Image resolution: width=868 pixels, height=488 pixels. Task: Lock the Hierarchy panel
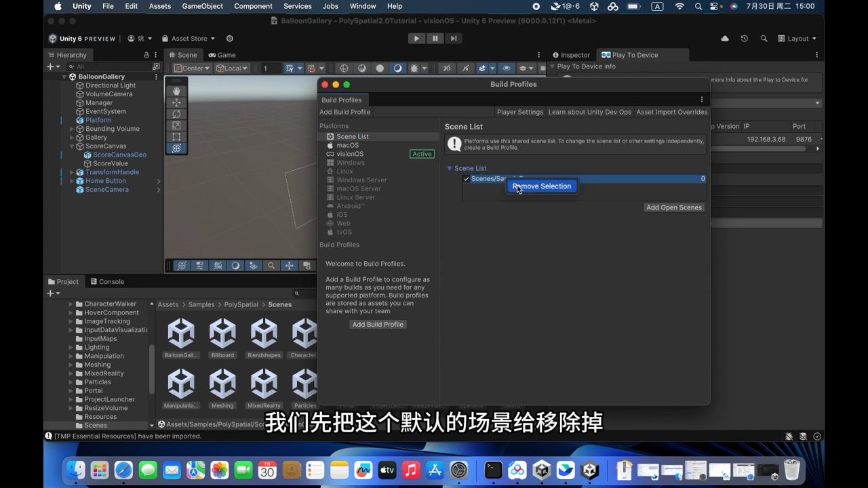click(x=146, y=55)
